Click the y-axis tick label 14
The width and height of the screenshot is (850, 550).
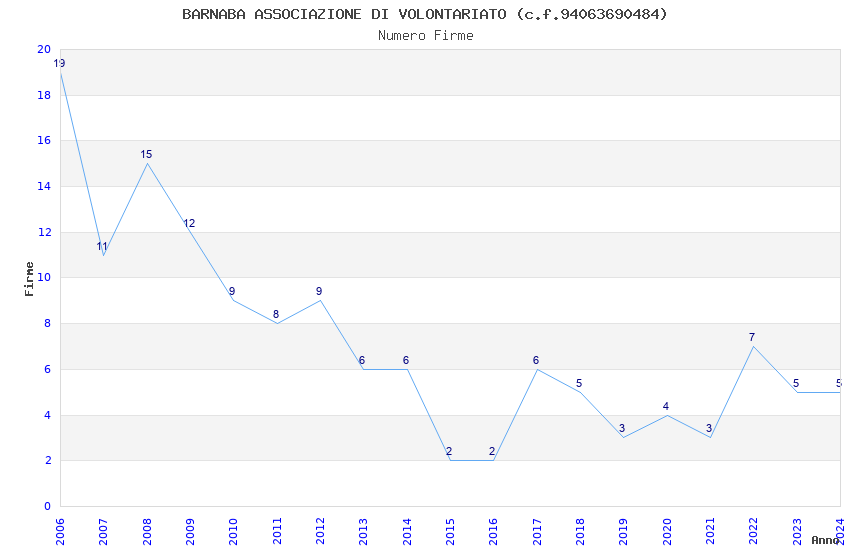coord(44,186)
